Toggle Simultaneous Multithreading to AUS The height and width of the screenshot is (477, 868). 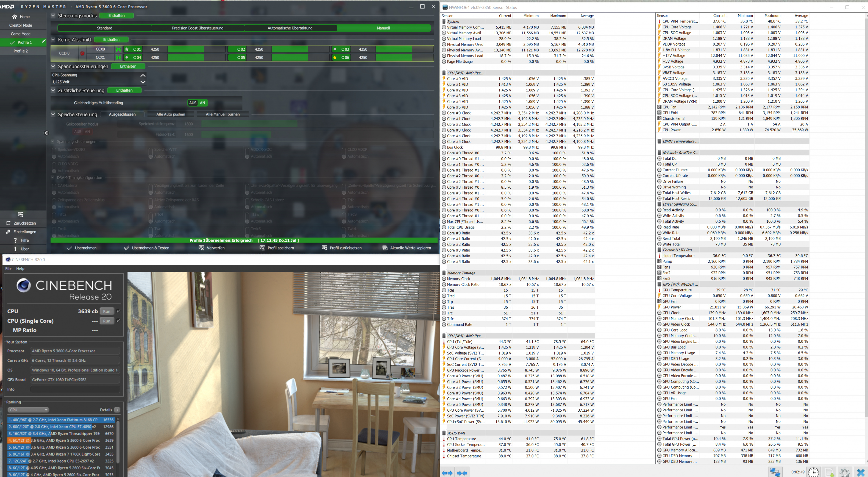pyautogui.click(x=193, y=103)
